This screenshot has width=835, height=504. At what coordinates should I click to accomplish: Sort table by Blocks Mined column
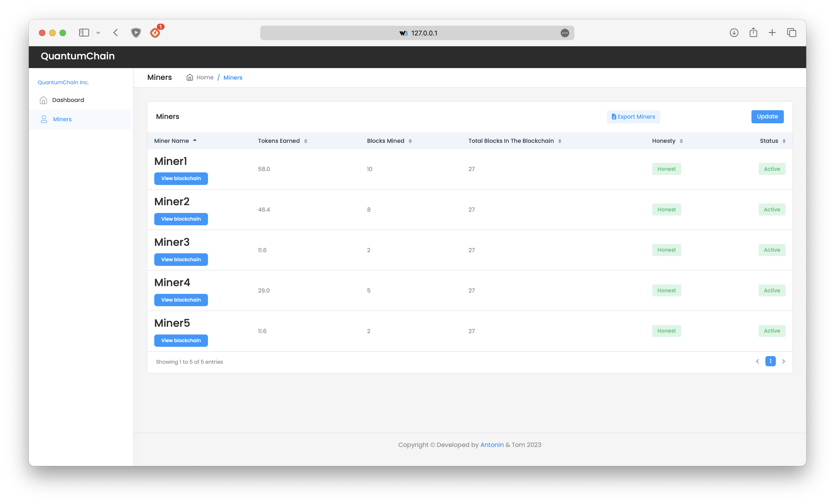coord(389,141)
